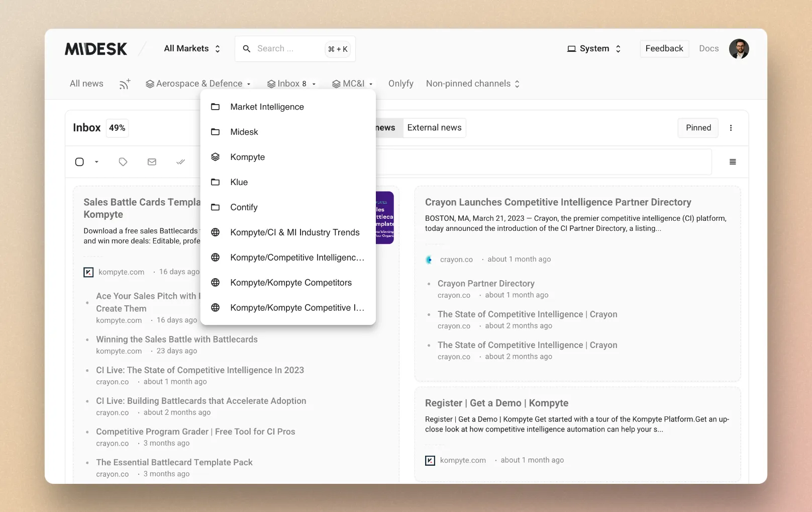Click kompyte.com favicon under Register card

(x=430, y=460)
